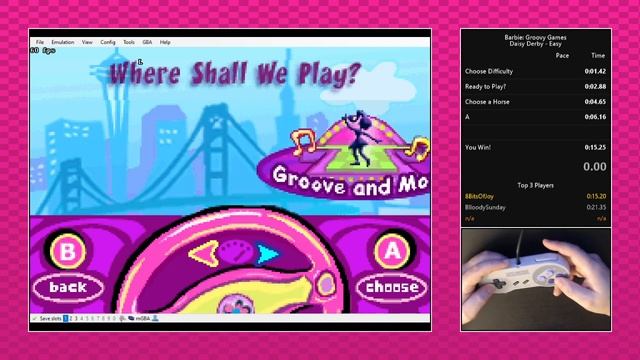Click player name BlloodySunday in leaderboard
Viewport: 640px width, 360px height.
[x=485, y=207]
